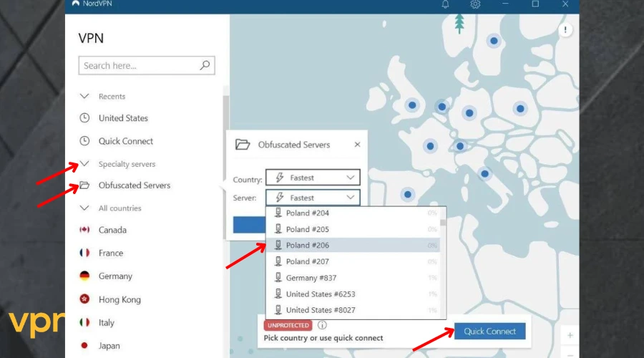Screen dimensions: 644x358
Task: Click the Germany flag icon
Action: point(84,276)
